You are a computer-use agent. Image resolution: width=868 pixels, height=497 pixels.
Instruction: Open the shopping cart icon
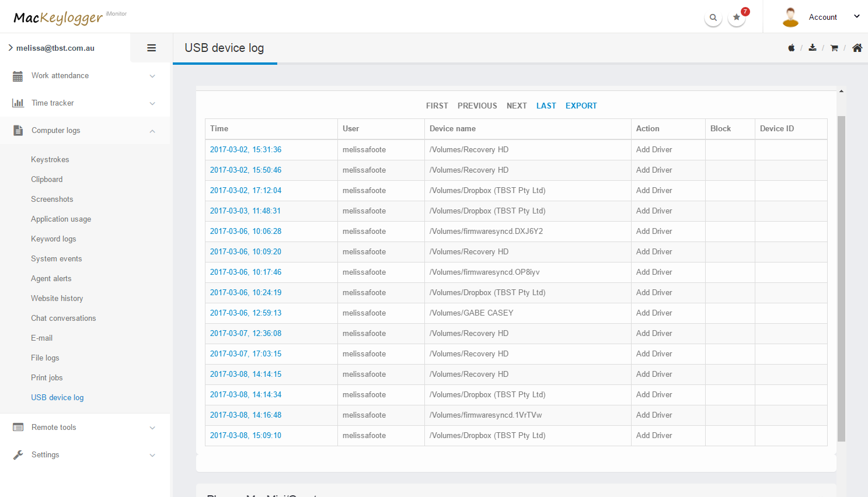[x=834, y=48]
